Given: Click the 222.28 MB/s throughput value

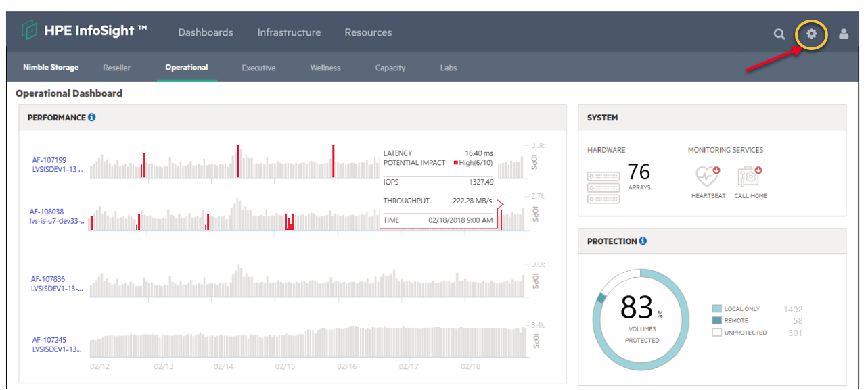Looking at the screenshot, I should tap(473, 201).
